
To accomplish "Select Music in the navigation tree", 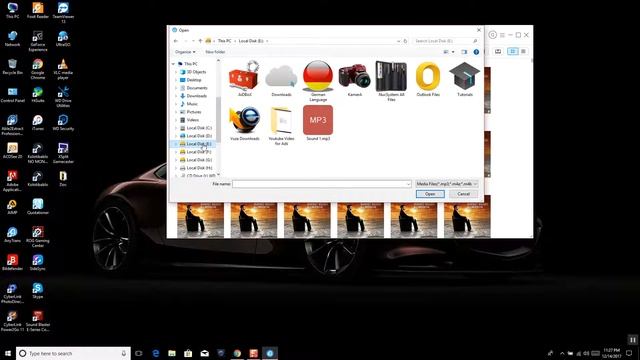I will (x=192, y=104).
